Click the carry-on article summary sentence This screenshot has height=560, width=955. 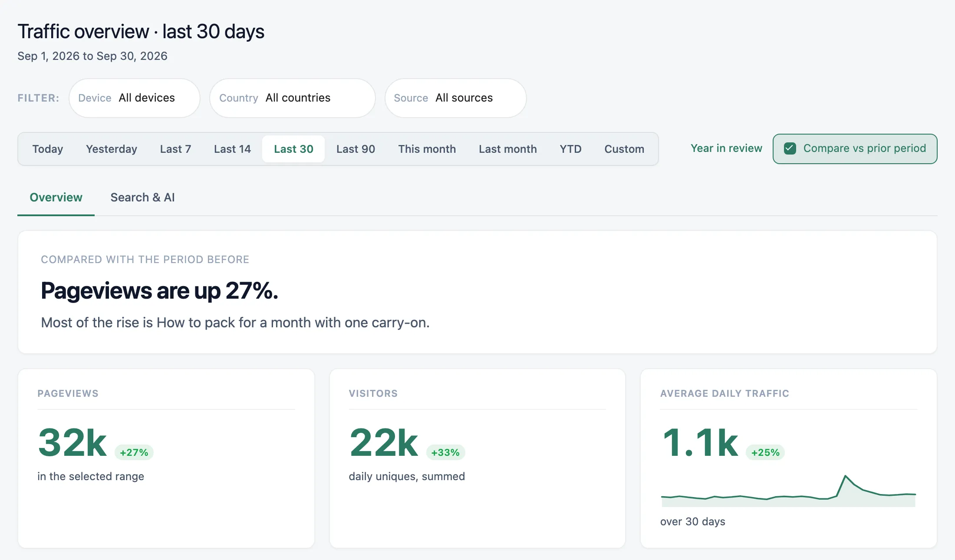pos(235,323)
